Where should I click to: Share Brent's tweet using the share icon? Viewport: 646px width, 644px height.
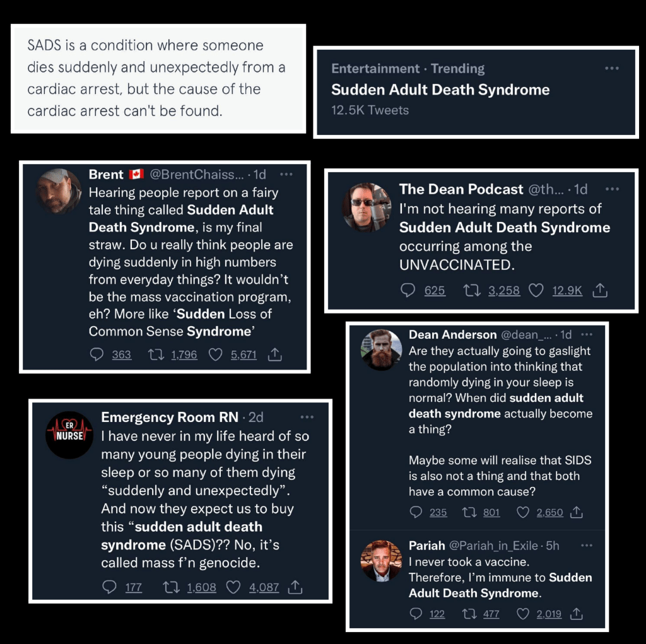[x=275, y=354]
